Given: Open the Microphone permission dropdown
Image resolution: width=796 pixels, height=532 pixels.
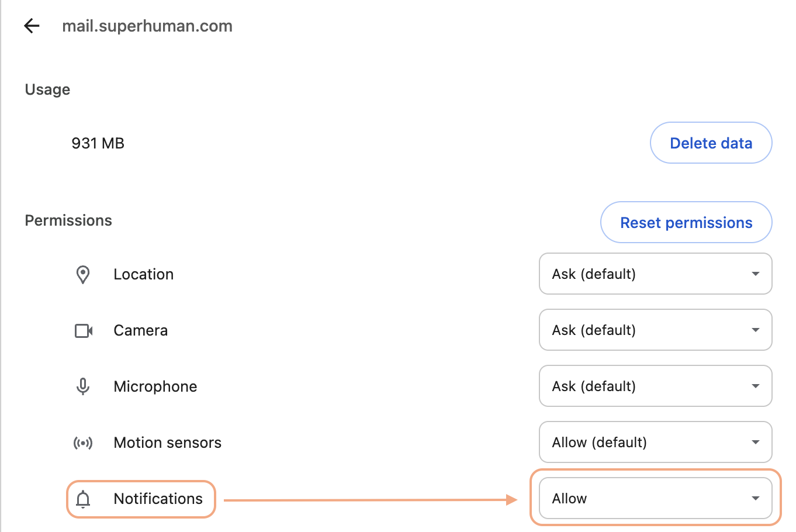Looking at the screenshot, I should [x=655, y=386].
